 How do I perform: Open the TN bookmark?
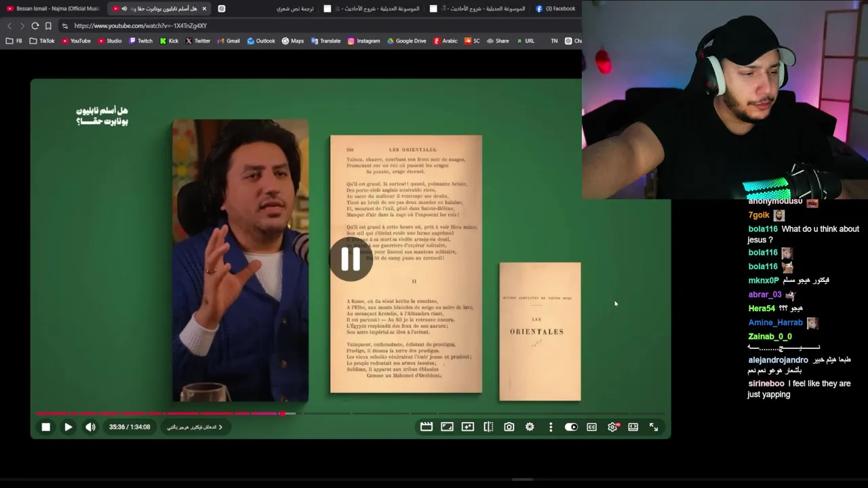(554, 41)
